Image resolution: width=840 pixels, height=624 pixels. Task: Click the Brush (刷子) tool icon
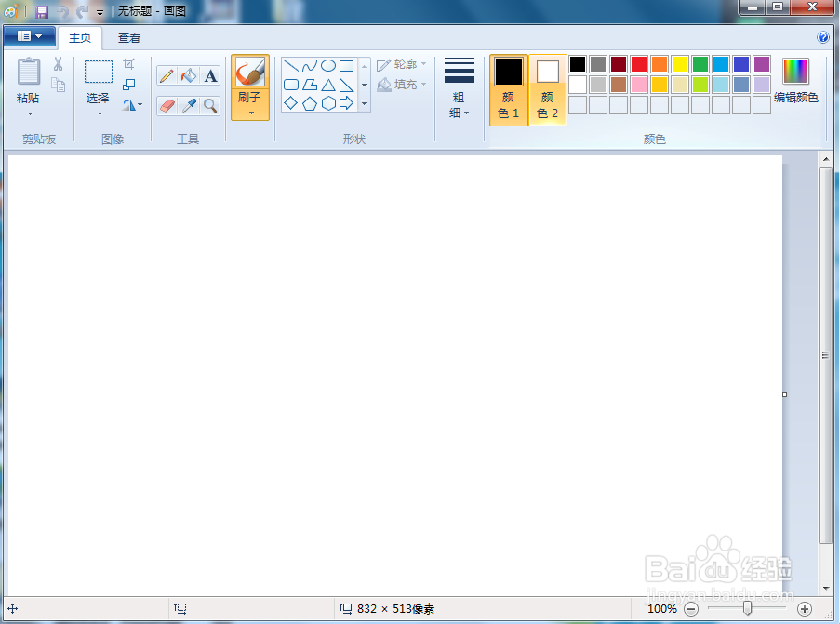tap(250, 73)
